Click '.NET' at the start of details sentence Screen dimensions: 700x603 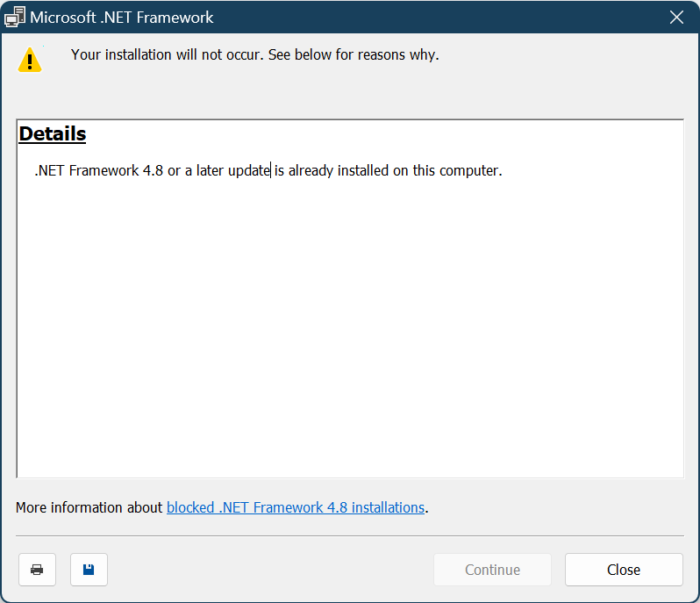[49, 170]
